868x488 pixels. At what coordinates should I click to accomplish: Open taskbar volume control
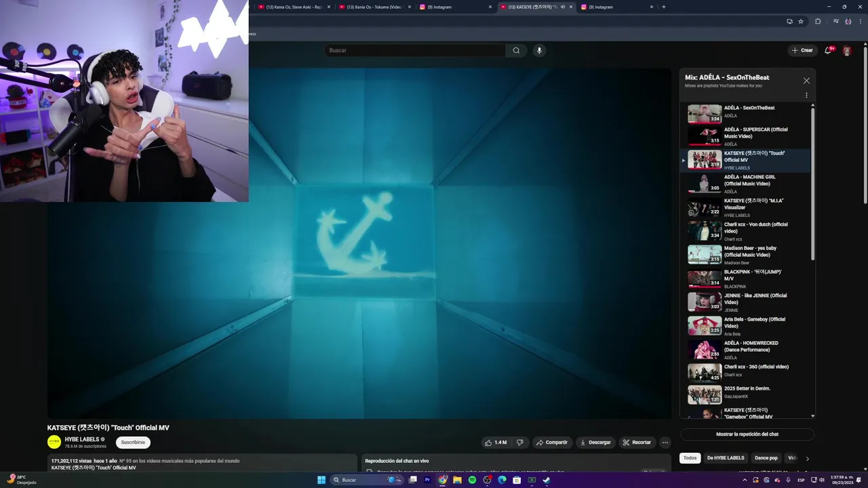pos(822,480)
